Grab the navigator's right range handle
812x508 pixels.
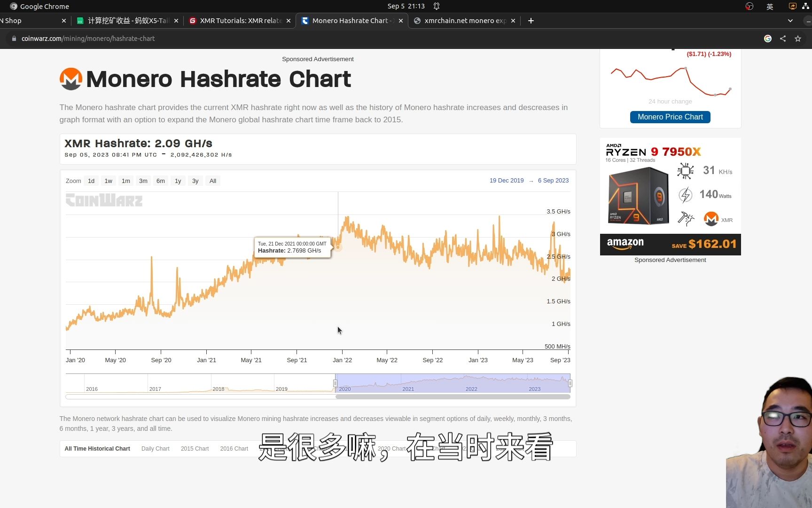tap(570, 383)
